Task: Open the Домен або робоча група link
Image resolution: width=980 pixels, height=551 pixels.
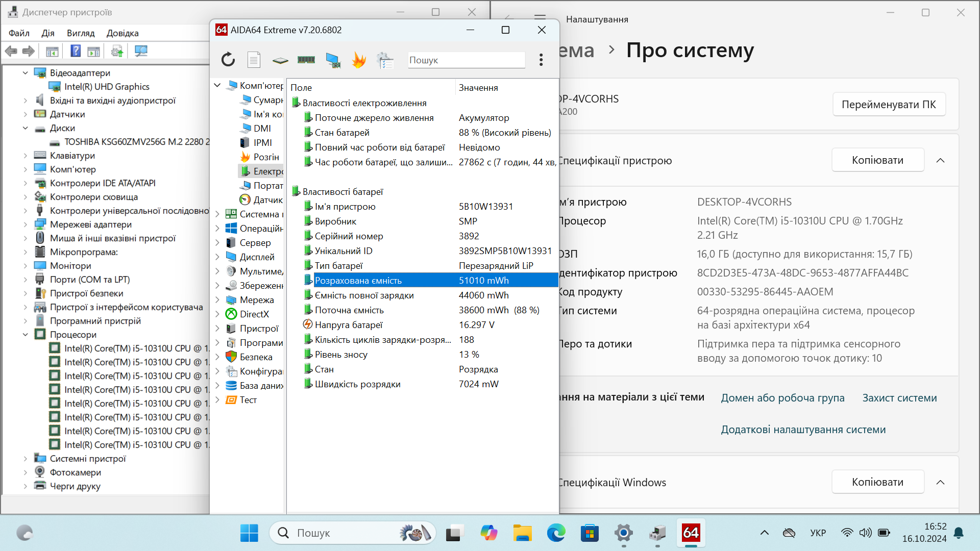Action: (x=782, y=398)
